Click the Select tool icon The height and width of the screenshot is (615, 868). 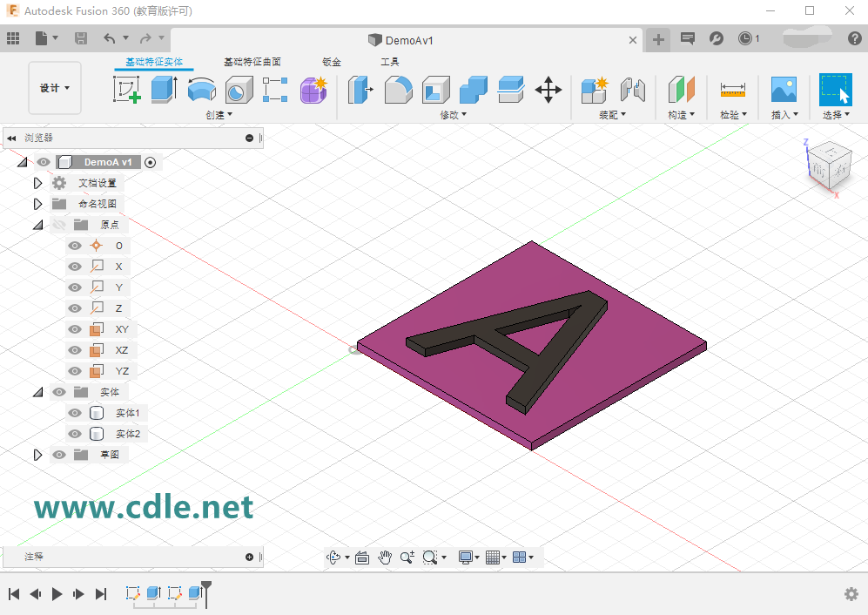(x=835, y=90)
